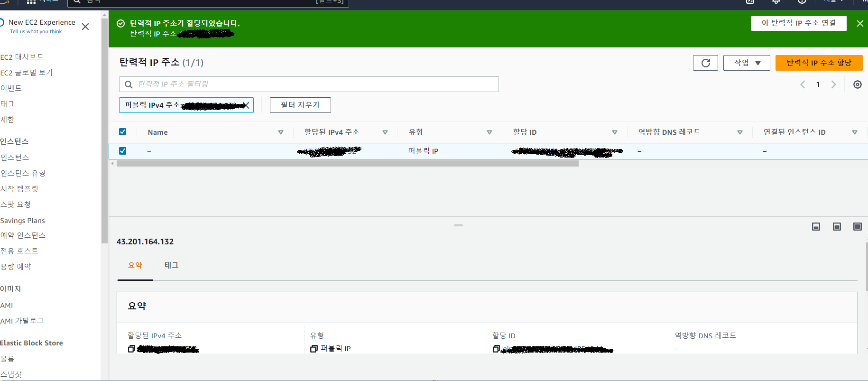Viewport: 868px width, 381px height.
Task: Open the 작업 actions dropdown
Action: [747, 63]
